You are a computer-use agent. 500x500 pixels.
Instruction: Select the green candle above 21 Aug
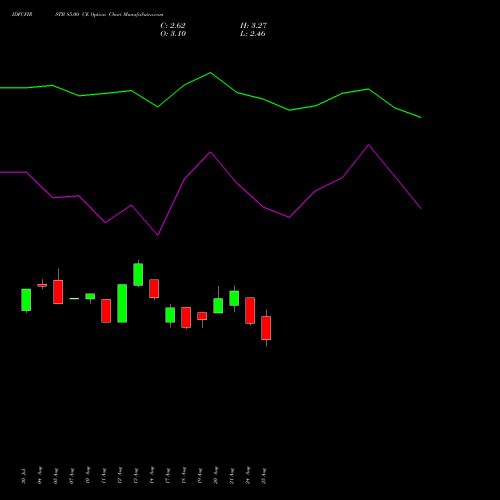(234, 298)
